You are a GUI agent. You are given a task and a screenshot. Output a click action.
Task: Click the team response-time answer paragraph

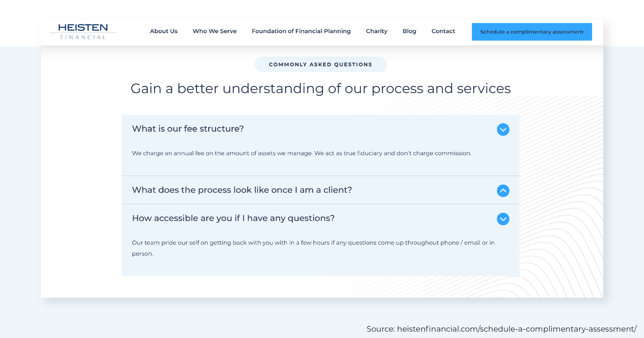(313, 243)
